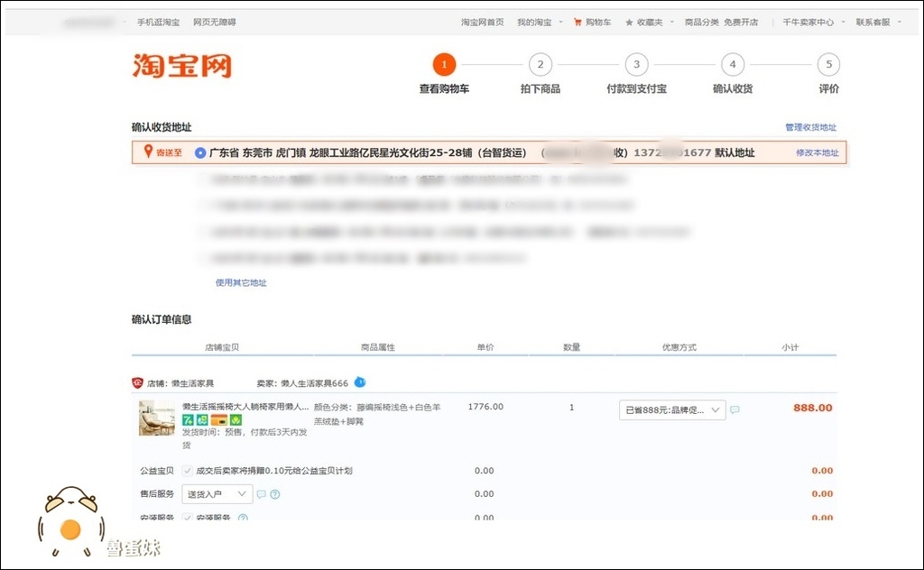The height and width of the screenshot is (570, 924).
Task: Click the rocking chair product thumbnail
Action: point(157,418)
